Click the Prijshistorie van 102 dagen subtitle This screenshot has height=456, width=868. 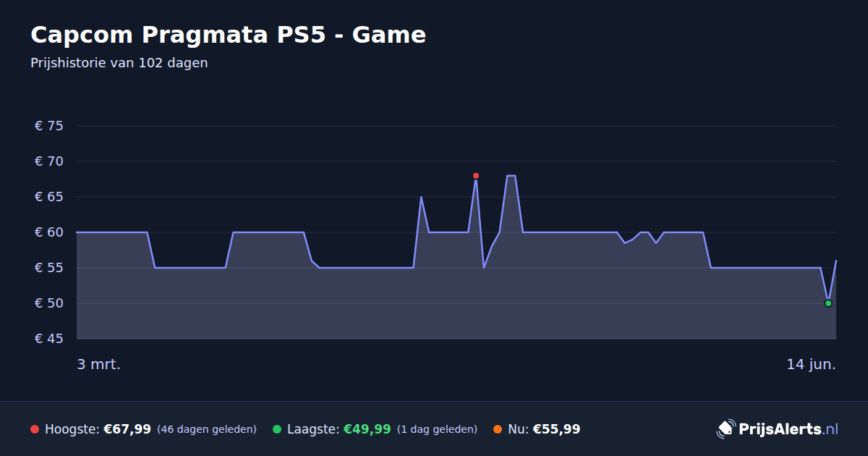coord(119,63)
